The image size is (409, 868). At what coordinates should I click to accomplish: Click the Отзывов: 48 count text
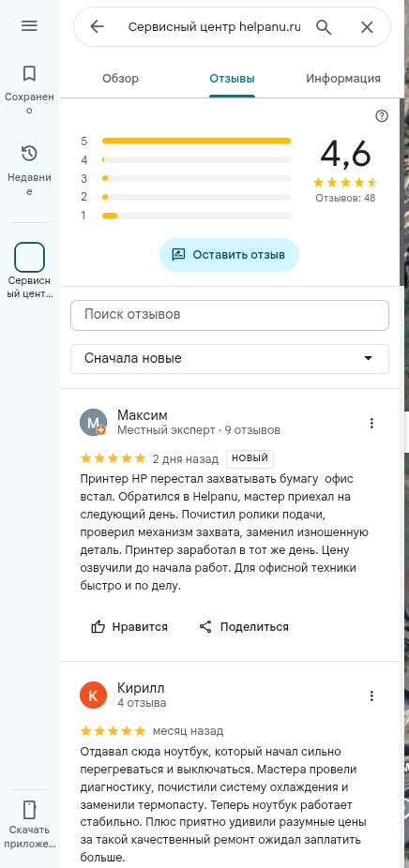(x=345, y=198)
